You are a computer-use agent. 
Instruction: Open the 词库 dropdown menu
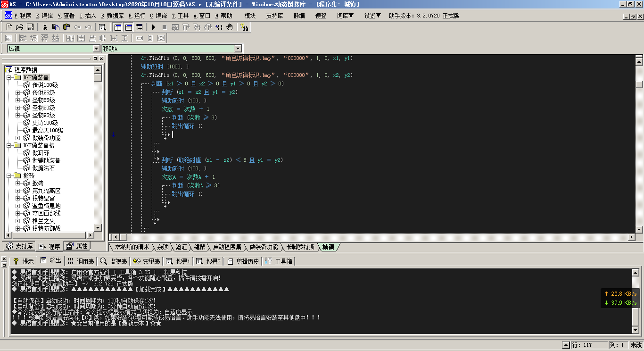[x=345, y=16]
